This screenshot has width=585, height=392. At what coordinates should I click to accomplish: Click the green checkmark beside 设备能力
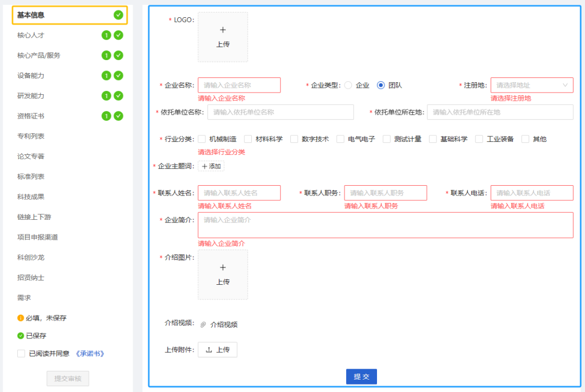[118, 76]
